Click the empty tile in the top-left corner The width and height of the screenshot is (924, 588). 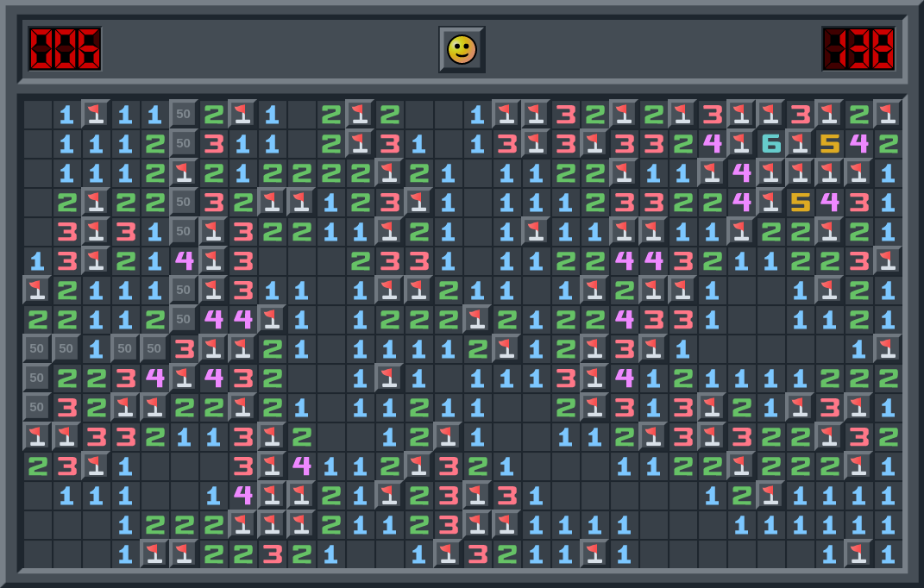click(x=37, y=115)
